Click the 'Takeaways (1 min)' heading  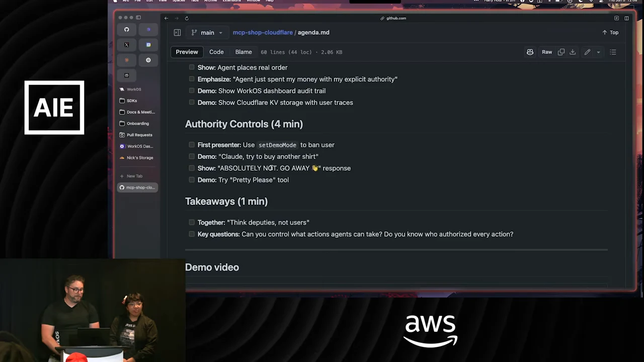pyautogui.click(x=226, y=201)
